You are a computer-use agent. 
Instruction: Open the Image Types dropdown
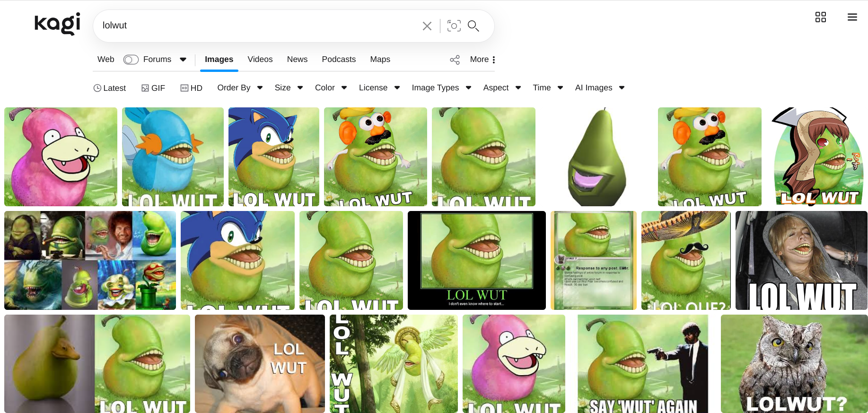[x=441, y=88]
